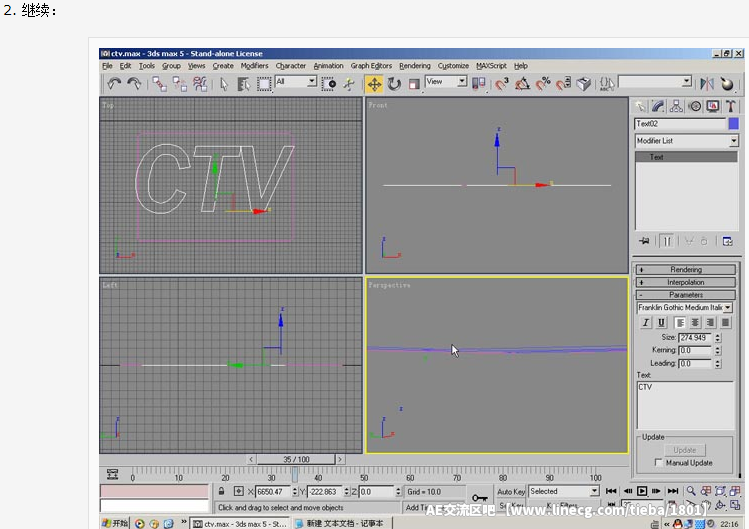The height and width of the screenshot is (529, 749).
Task: Collapse the Parameters rollout
Action: pos(685,295)
